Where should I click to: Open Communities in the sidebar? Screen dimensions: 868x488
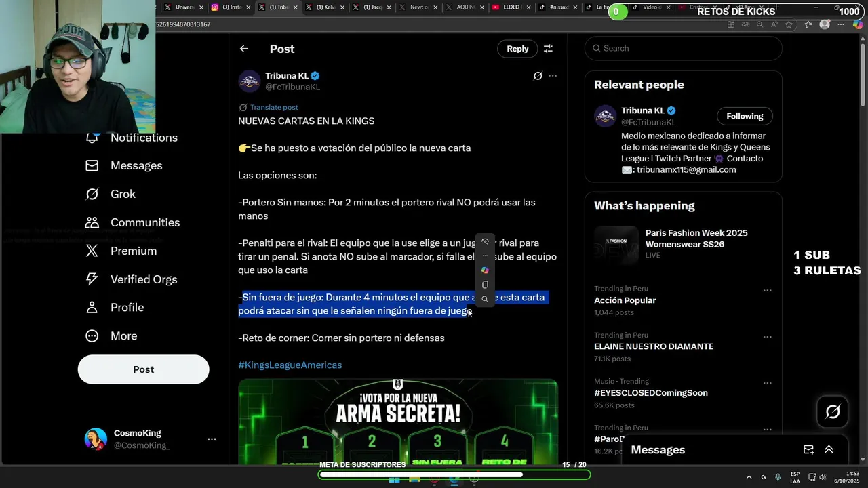133,223
